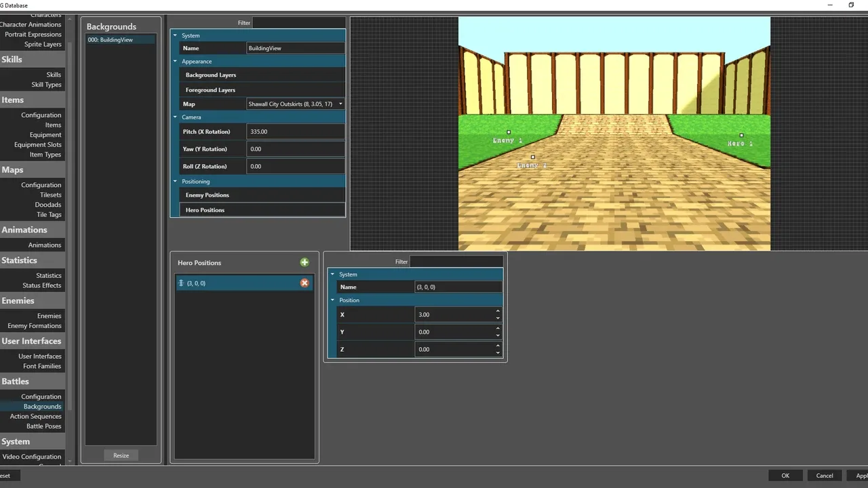Image resolution: width=868 pixels, height=488 pixels.
Task: Collapse the Positioning section
Action: [175, 182]
